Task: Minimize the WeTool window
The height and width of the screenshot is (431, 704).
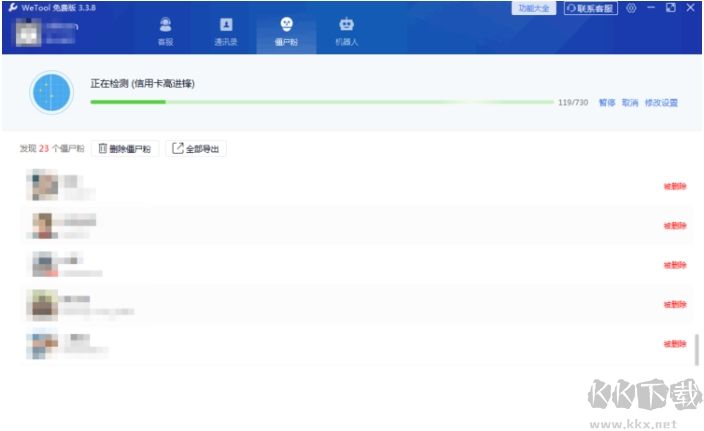Action: coord(651,8)
